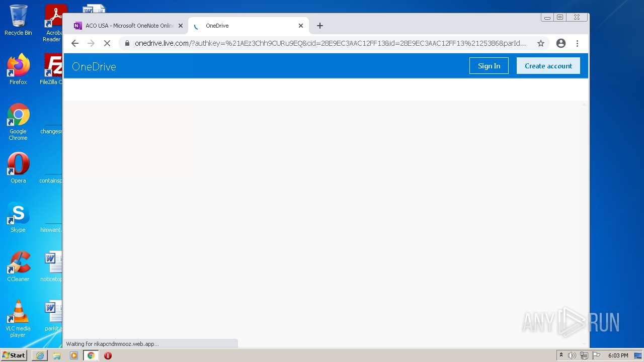Click the Opera taskbar icon
The width and height of the screenshot is (644, 362).
(108, 355)
